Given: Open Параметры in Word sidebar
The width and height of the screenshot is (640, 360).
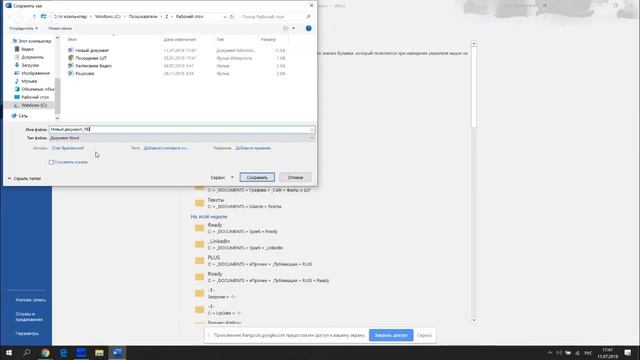Looking at the screenshot, I should click(x=27, y=333).
